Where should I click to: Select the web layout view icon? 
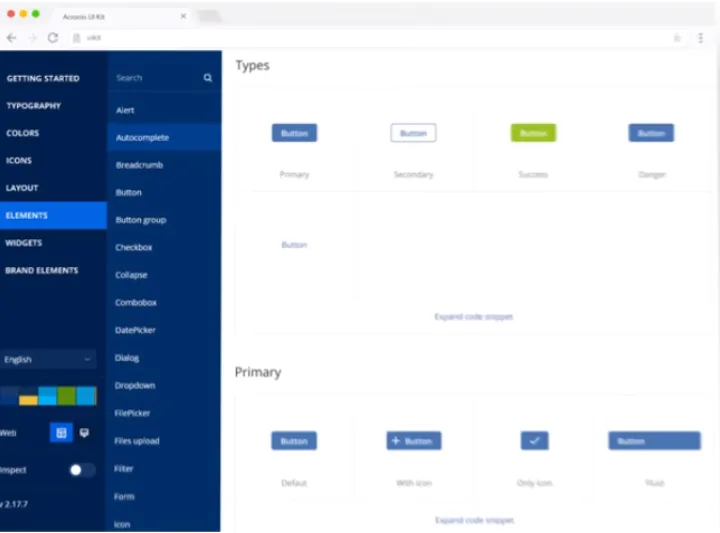click(x=61, y=433)
